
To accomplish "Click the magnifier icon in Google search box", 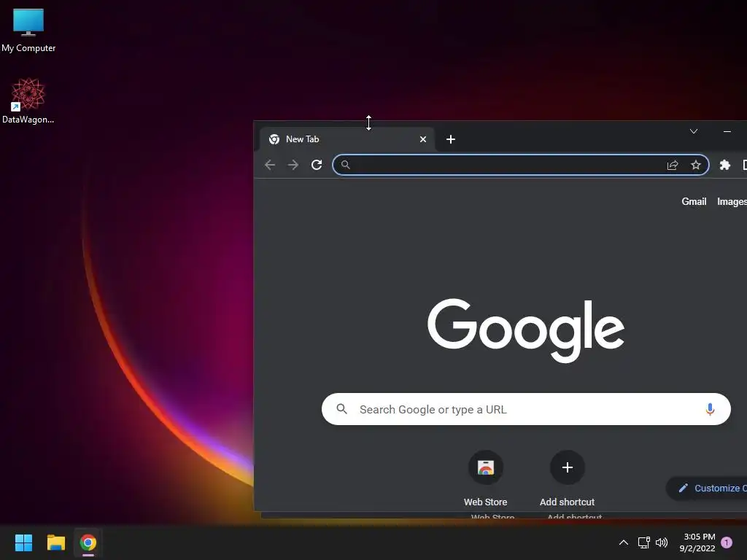I will (341, 409).
